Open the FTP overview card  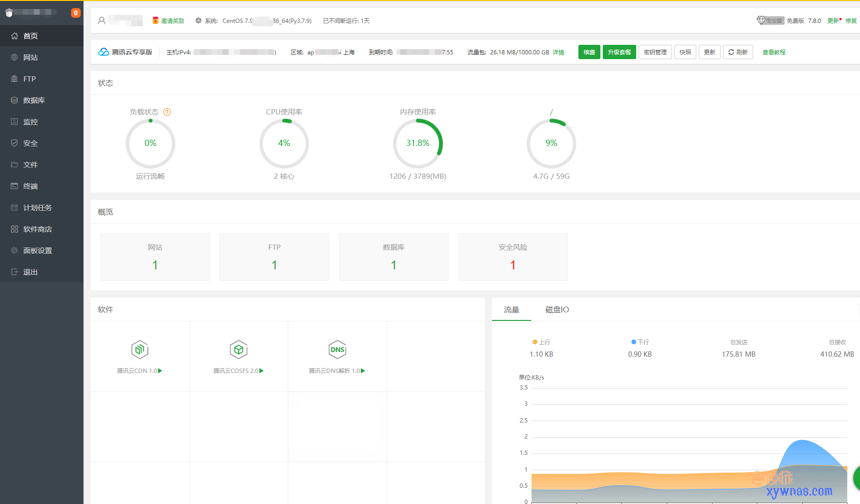pyautogui.click(x=274, y=257)
